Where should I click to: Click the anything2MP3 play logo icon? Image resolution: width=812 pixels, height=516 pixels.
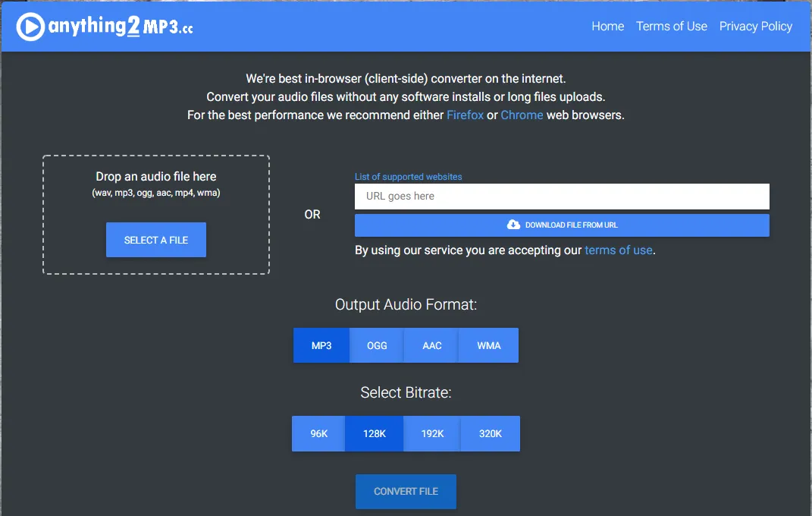tap(30, 27)
